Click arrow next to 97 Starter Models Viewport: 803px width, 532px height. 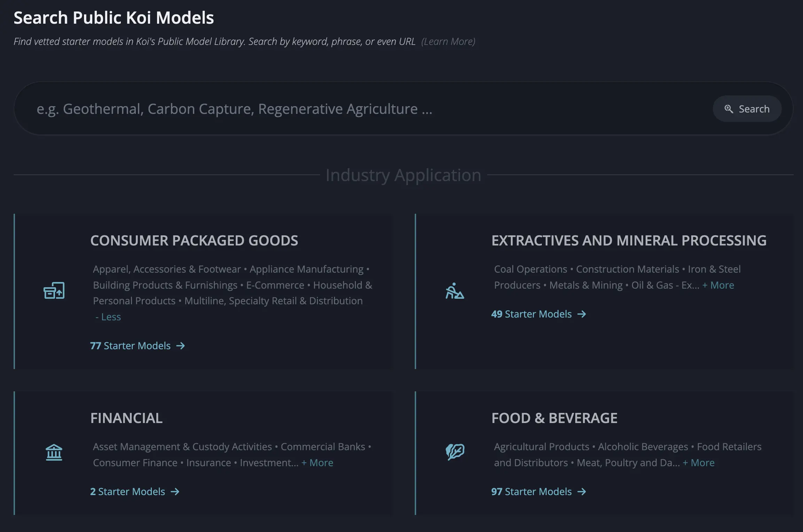pyautogui.click(x=582, y=492)
